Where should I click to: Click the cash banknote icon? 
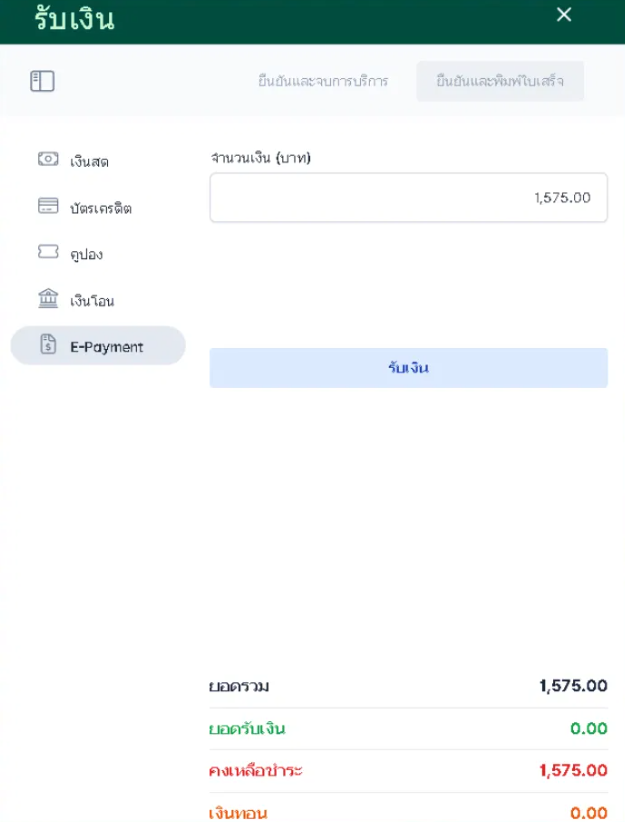[x=48, y=160]
